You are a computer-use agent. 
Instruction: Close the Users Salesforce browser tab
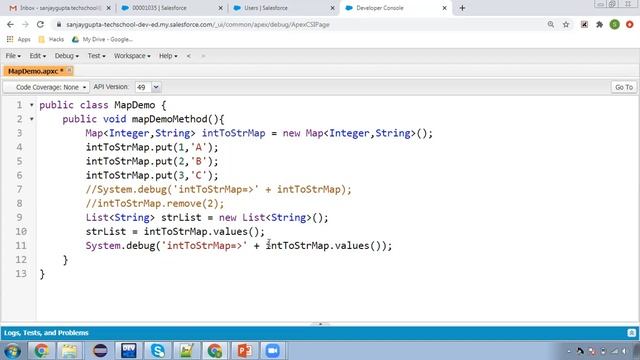click(x=332, y=8)
